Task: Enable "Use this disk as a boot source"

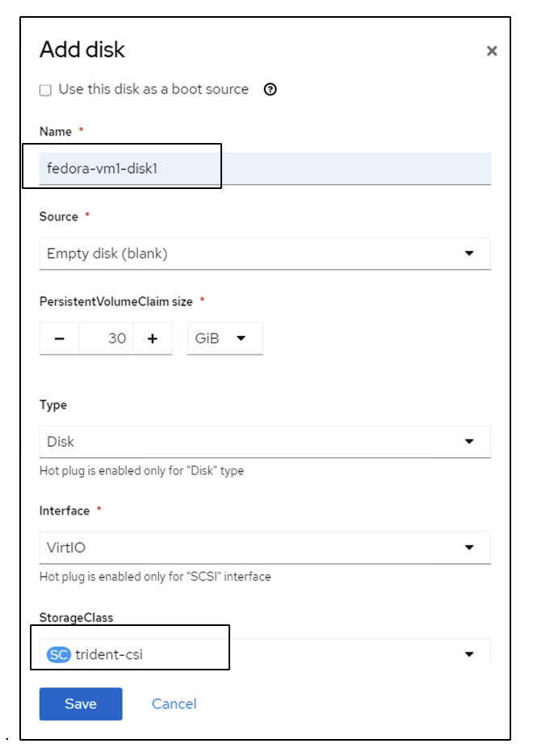Action: tap(46, 90)
